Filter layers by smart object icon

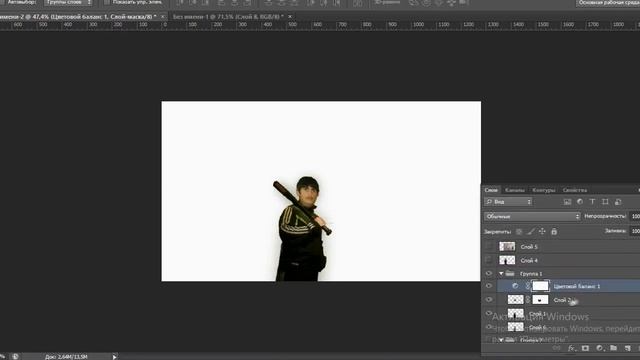click(618, 202)
